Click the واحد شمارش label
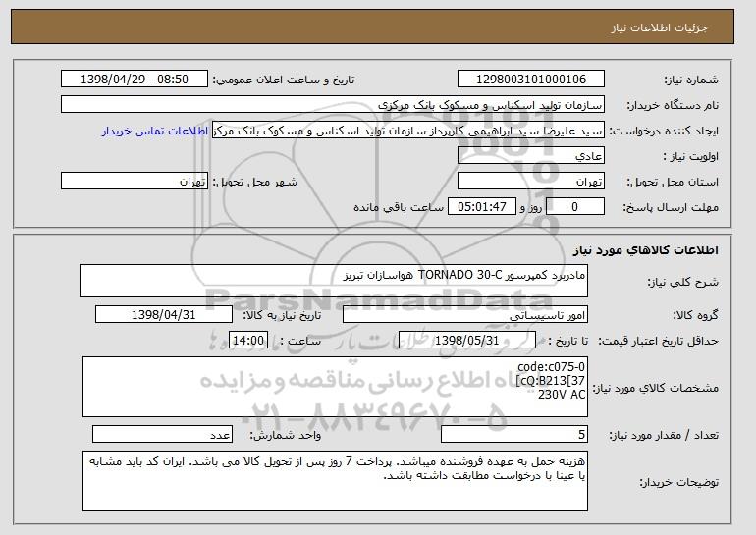Screen dimensions: 756x535 point(285,436)
